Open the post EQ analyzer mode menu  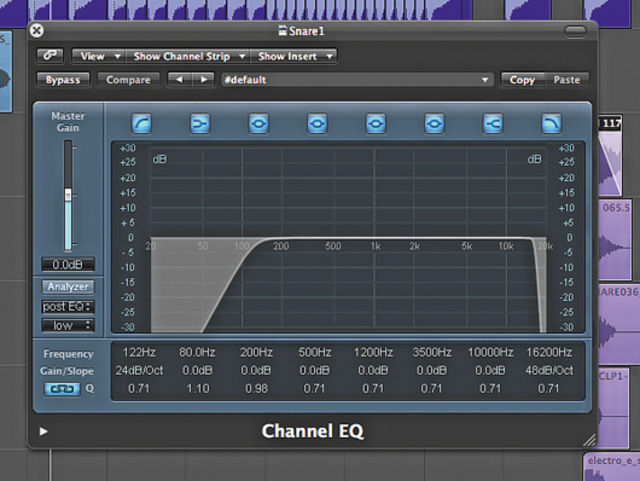68,307
